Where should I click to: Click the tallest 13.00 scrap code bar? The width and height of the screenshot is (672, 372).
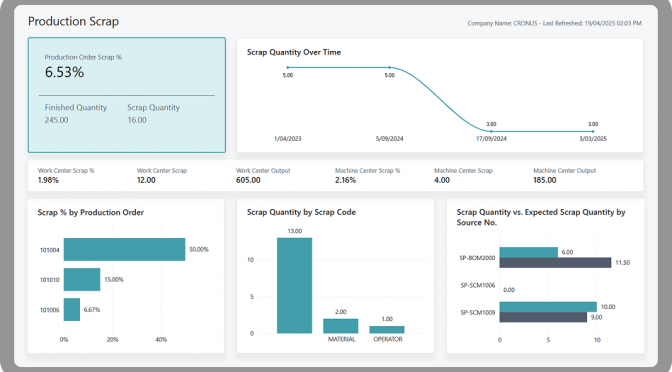pos(294,285)
